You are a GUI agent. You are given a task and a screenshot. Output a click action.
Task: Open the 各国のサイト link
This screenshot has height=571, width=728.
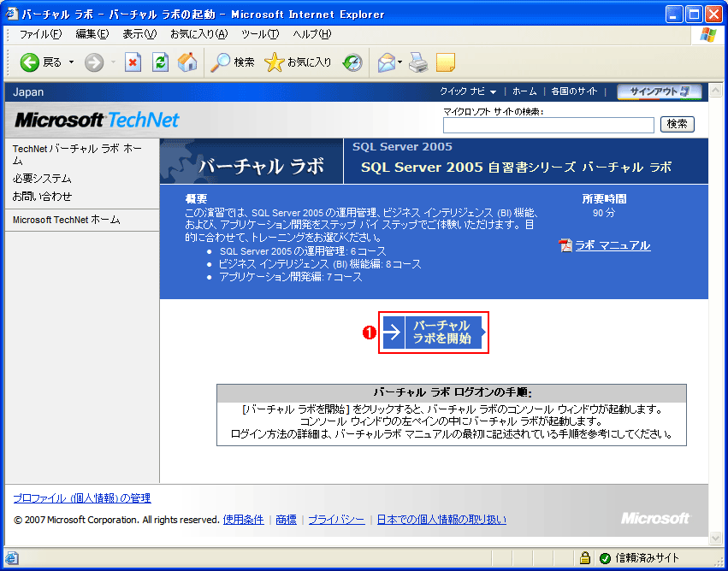574,91
